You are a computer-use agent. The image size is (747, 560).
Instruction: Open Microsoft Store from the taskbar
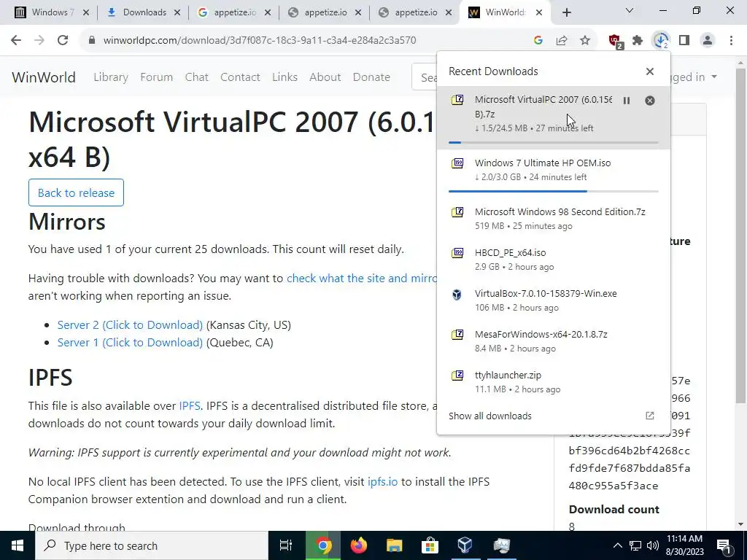[430, 545]
